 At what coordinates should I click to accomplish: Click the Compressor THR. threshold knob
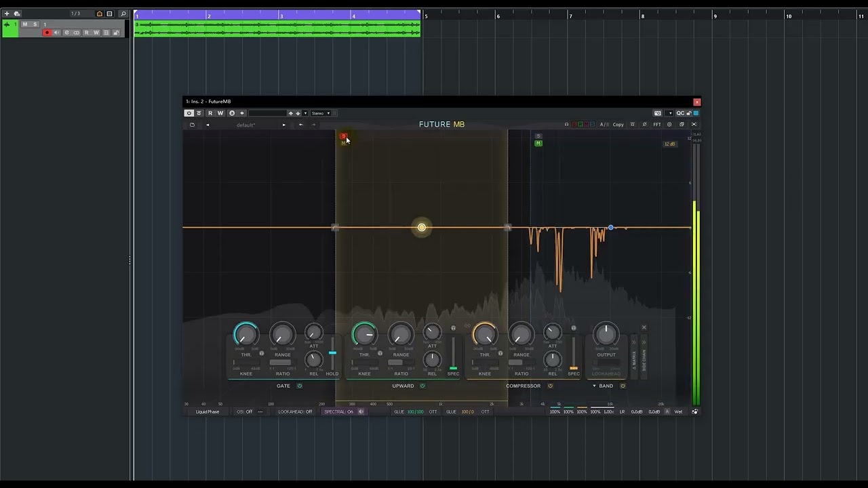485,335
